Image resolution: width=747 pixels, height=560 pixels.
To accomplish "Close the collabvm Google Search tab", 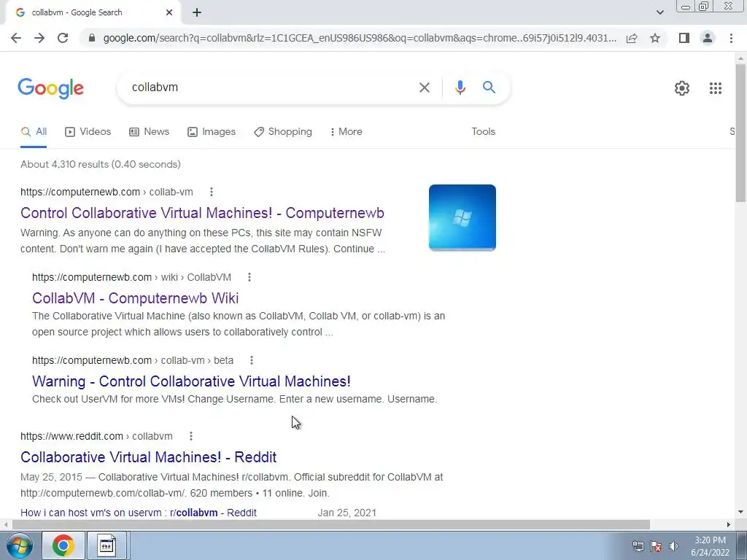I will [x=169, y=12].
